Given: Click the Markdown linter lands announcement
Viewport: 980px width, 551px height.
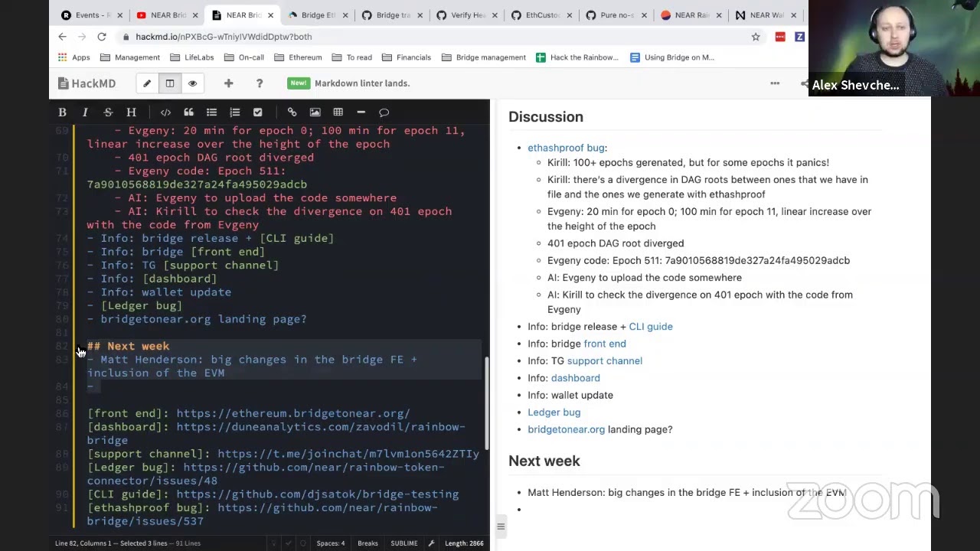Looking at the screenshot, I should 349,83.
